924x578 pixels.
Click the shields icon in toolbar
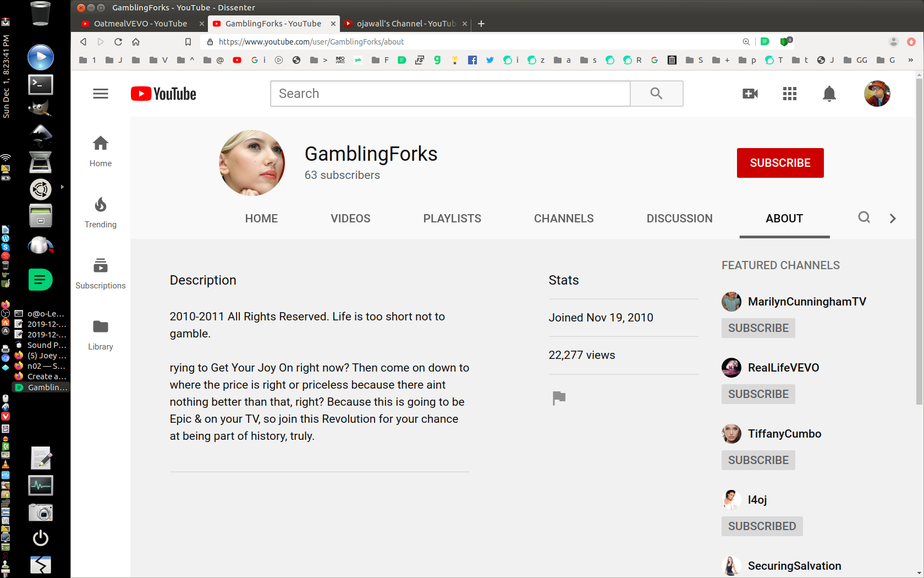(786, 41)
